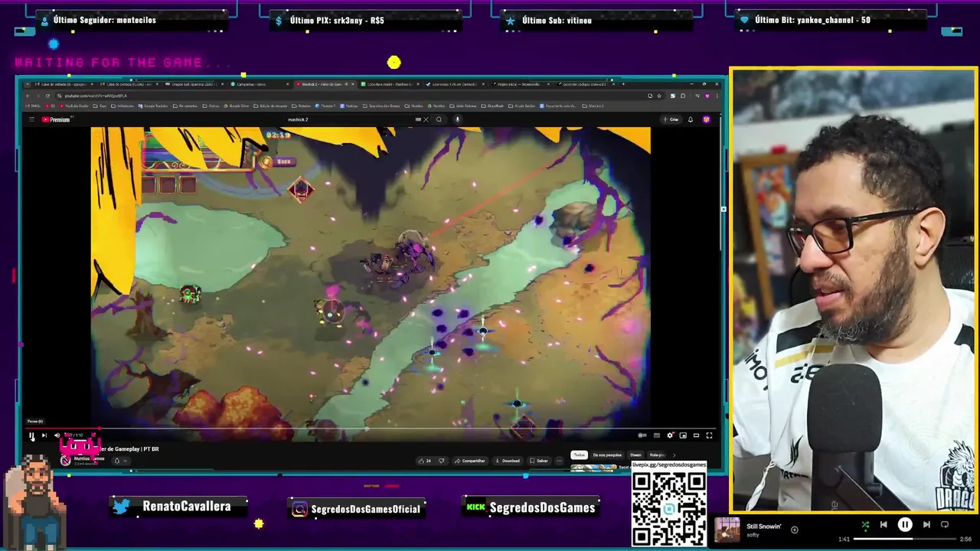
Task: Open YouTube notifications bell
Action: click(x=691, y=119)
